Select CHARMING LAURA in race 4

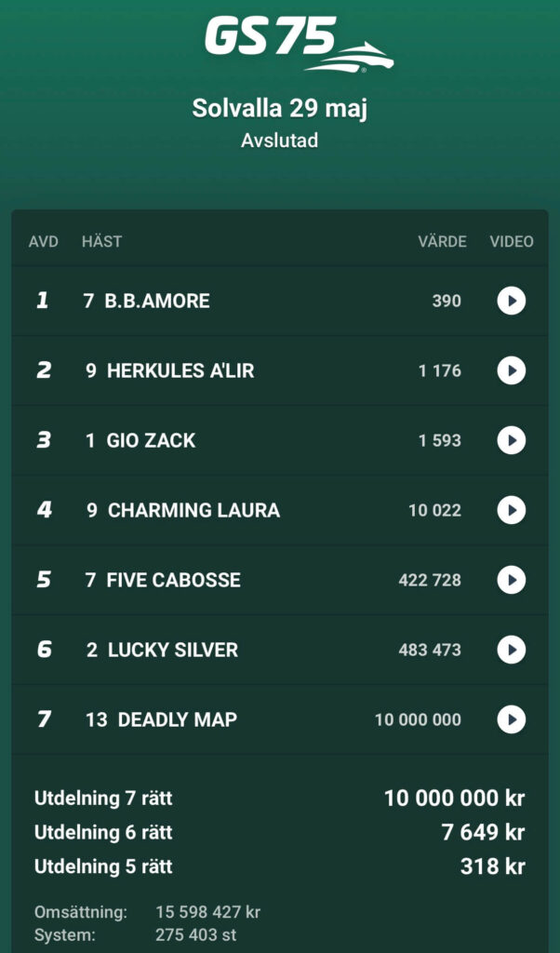tap(279, 511)
